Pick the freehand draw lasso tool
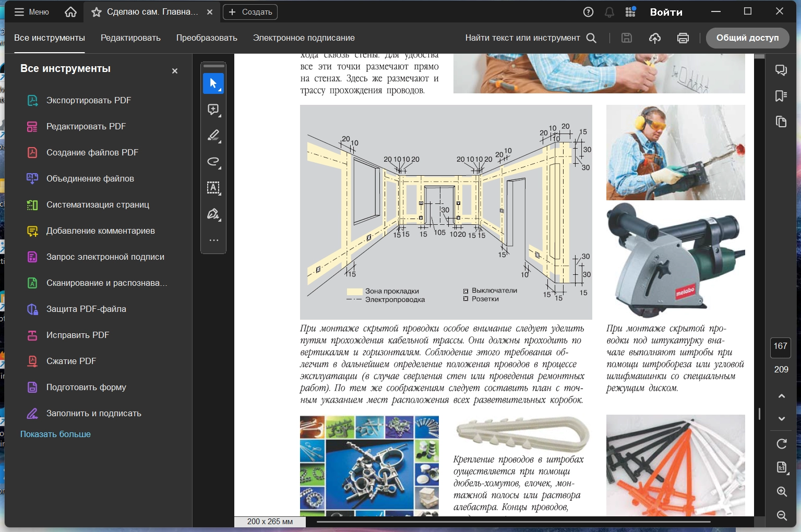This screenshot has width=801, height=532. [x=213, y=162]
